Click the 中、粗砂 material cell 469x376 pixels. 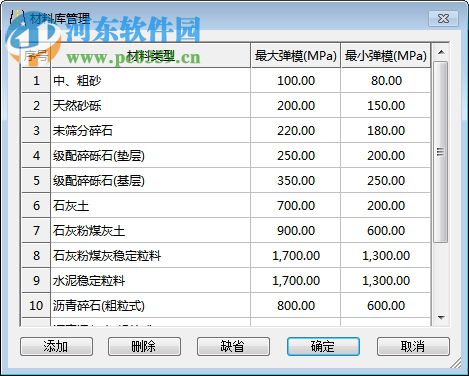(x=150, y=81)
